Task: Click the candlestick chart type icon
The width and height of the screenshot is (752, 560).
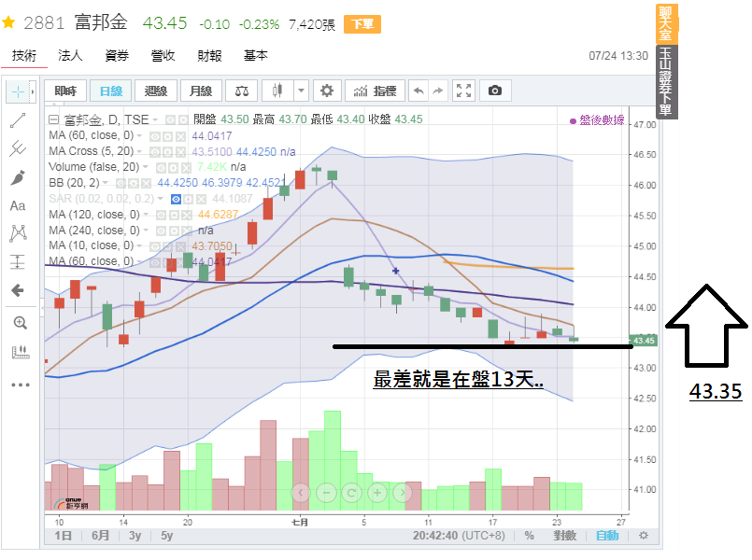Action: click(x=277, y=91)
